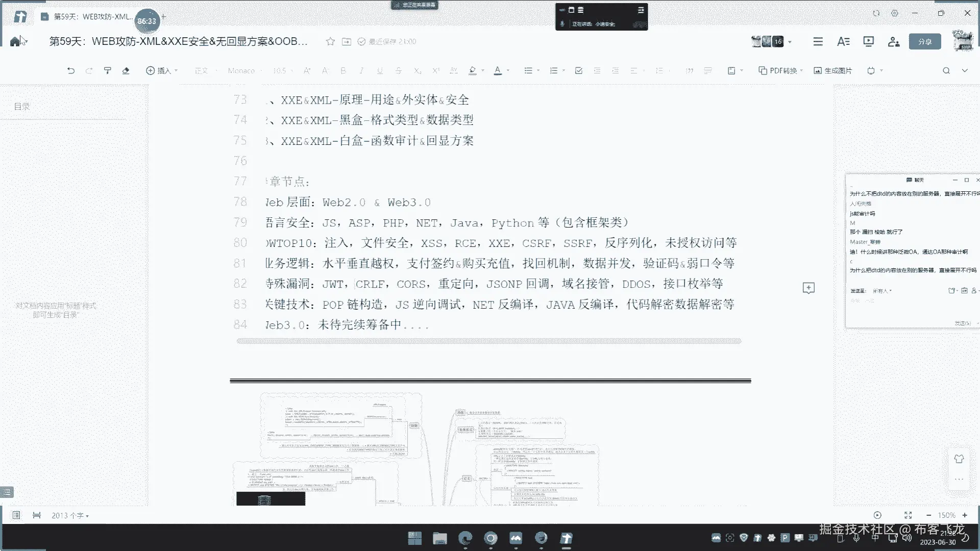Click the clear formatting eraser icon

[x=126, y=70]
